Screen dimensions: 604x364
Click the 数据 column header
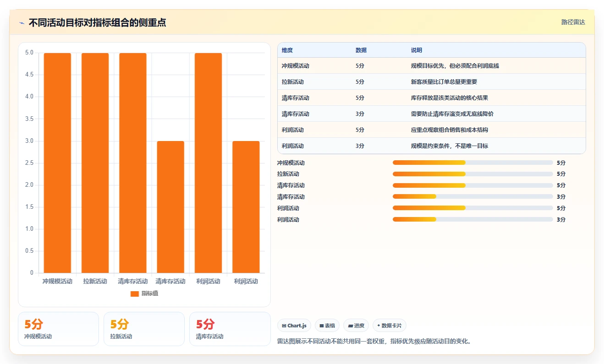point(361,50)
